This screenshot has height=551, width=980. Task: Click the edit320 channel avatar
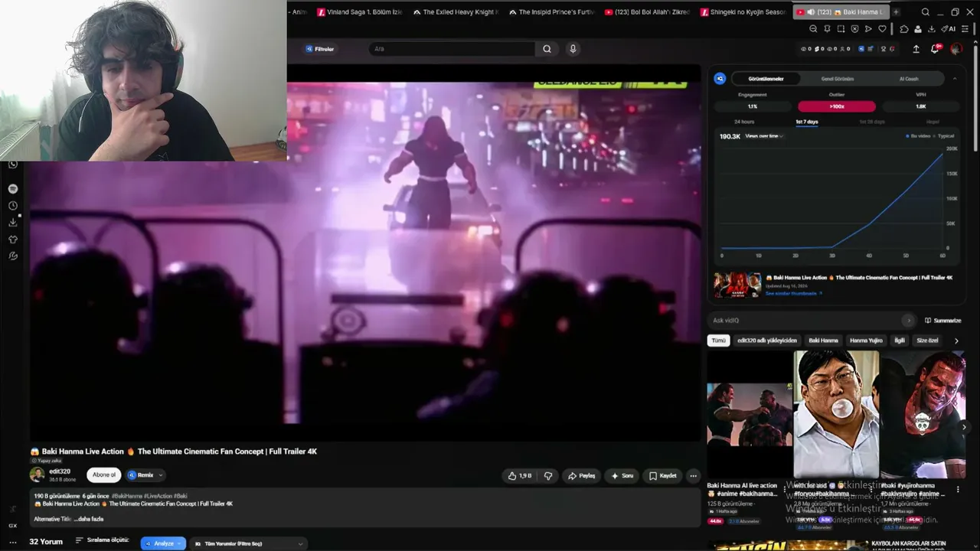[x=37, y=475]
